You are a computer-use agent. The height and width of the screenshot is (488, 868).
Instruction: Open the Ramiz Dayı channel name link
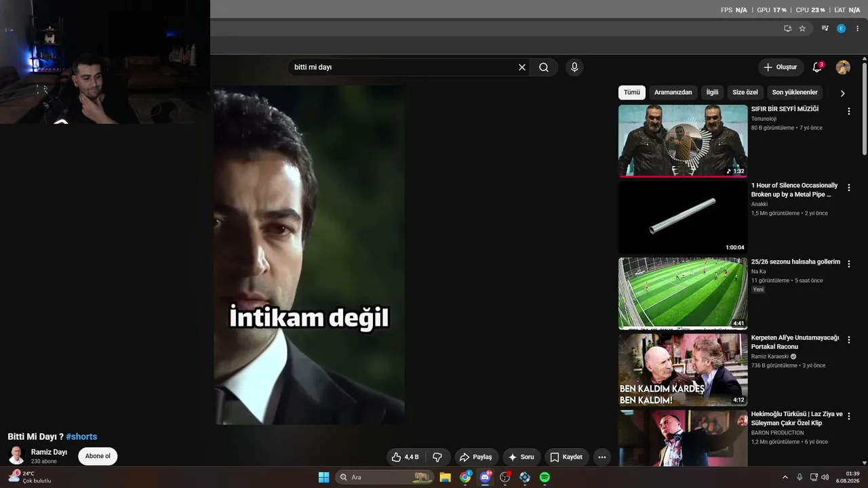pos(49,452)
